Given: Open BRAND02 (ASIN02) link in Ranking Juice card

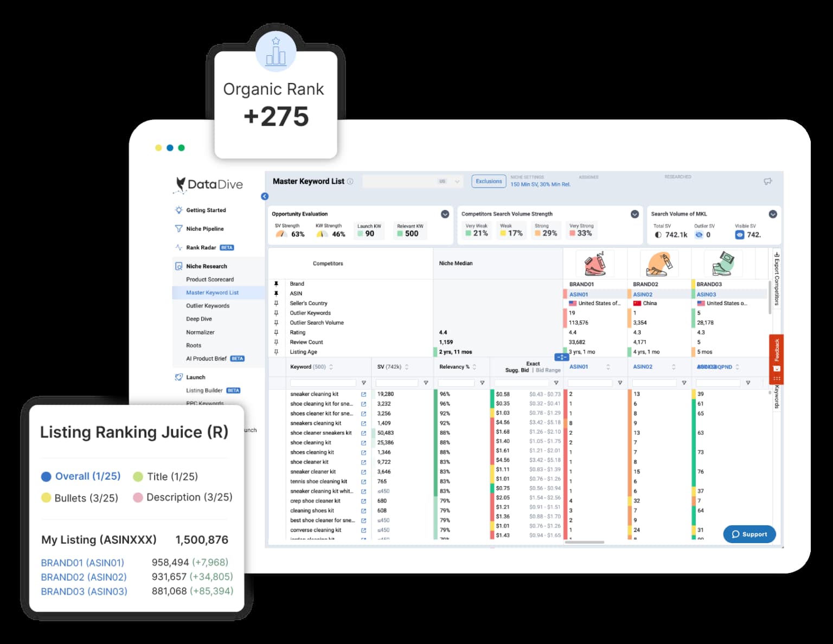Looking at the screenshot, I should coord(84,577).
